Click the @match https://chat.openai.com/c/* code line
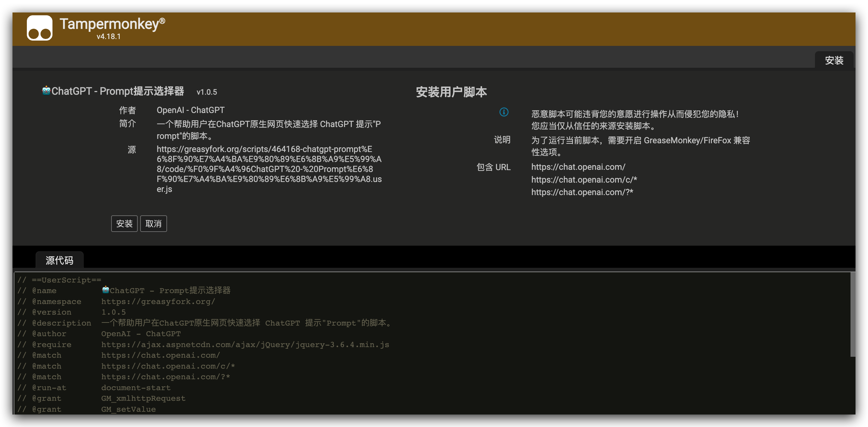The width and height of the screenshot is (868, 427). [x=126, y=366]
